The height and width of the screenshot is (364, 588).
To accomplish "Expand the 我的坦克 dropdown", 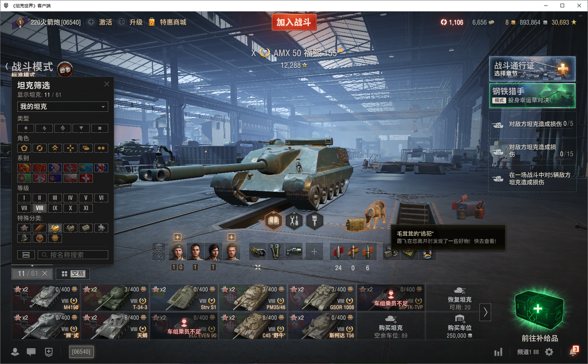I will pyautogui.click(x=63, y=107).
